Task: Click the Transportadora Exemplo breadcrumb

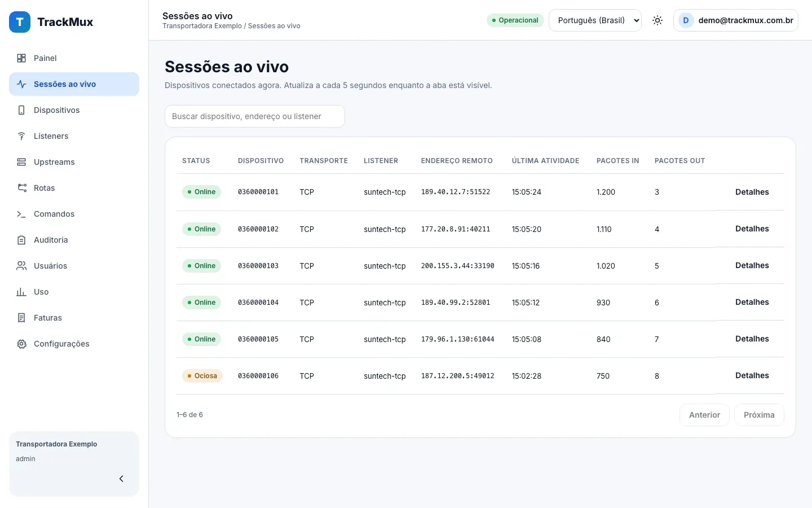Action: click(202, 26)
